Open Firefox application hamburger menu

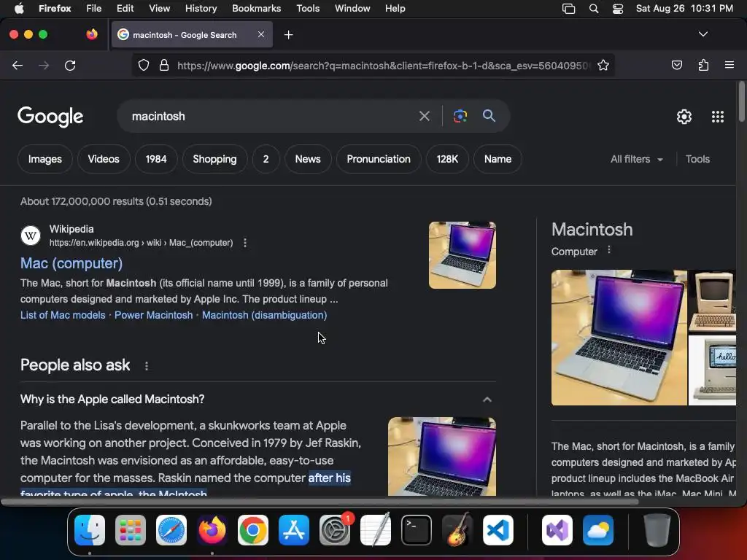[x=729, y=65]
